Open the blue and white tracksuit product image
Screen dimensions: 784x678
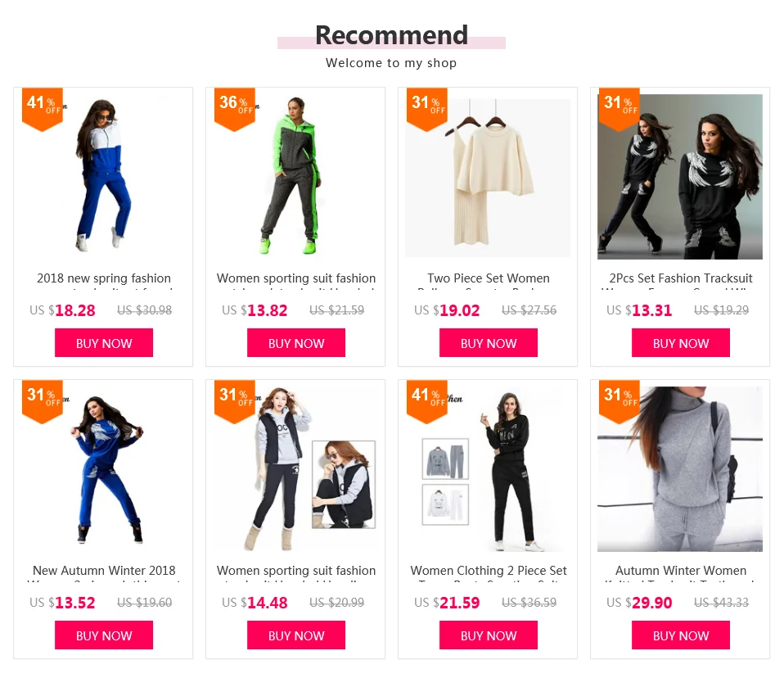103,176
